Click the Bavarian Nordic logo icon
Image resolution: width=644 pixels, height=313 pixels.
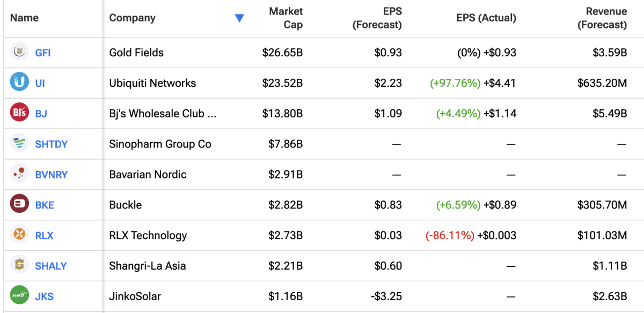click(x=19, y=174)
